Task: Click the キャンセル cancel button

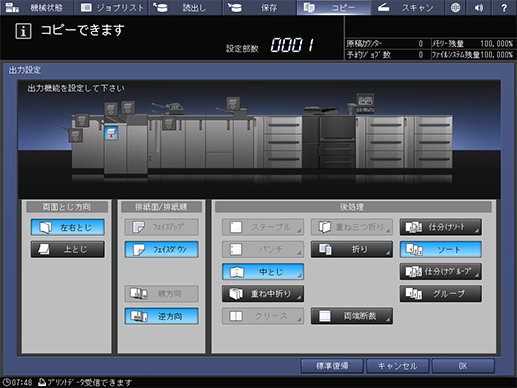Action: coord(397,366)
